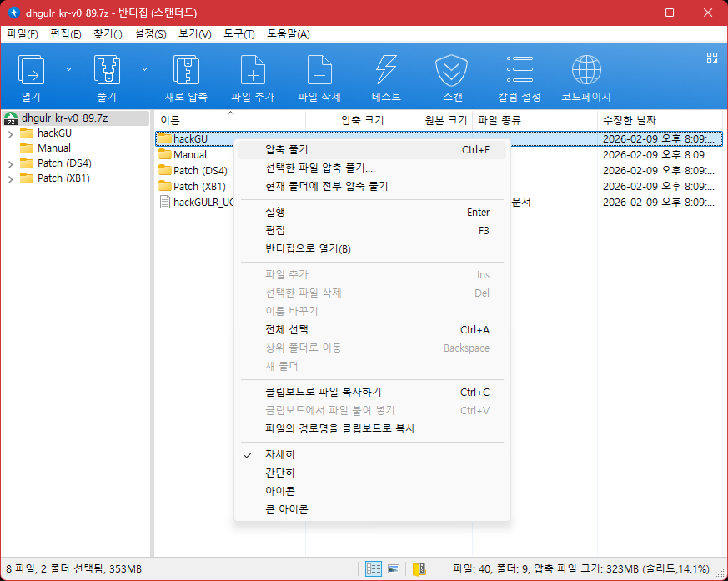Screen dimensions: 728x581
Task: Click the Patch (DS4) folder icon in file list
Action: [x=165, y=170]
